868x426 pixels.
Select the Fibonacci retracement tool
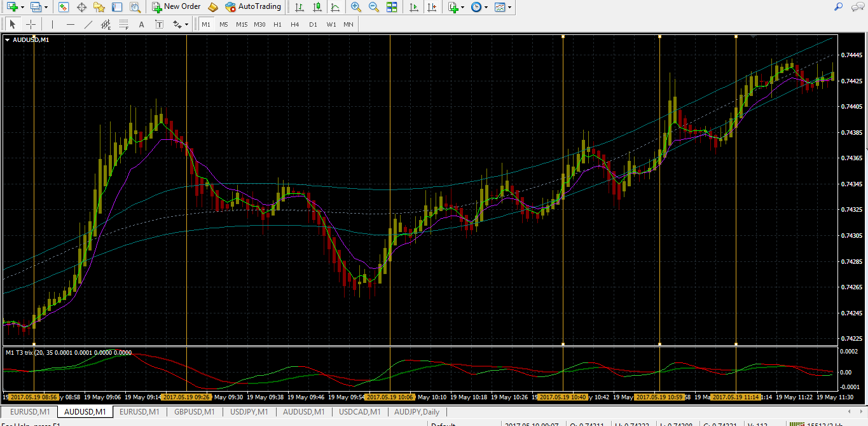pyautogui.click(x=123, y=25)
